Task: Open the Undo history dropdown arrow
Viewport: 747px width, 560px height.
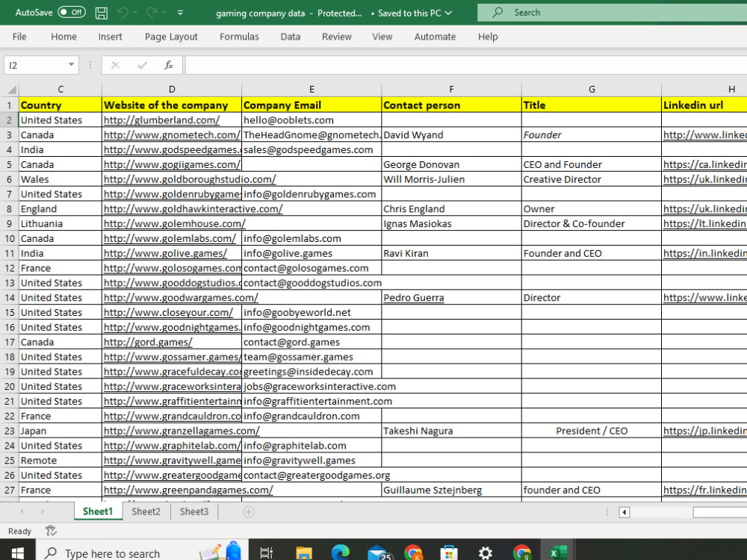Action: [135, 13]
